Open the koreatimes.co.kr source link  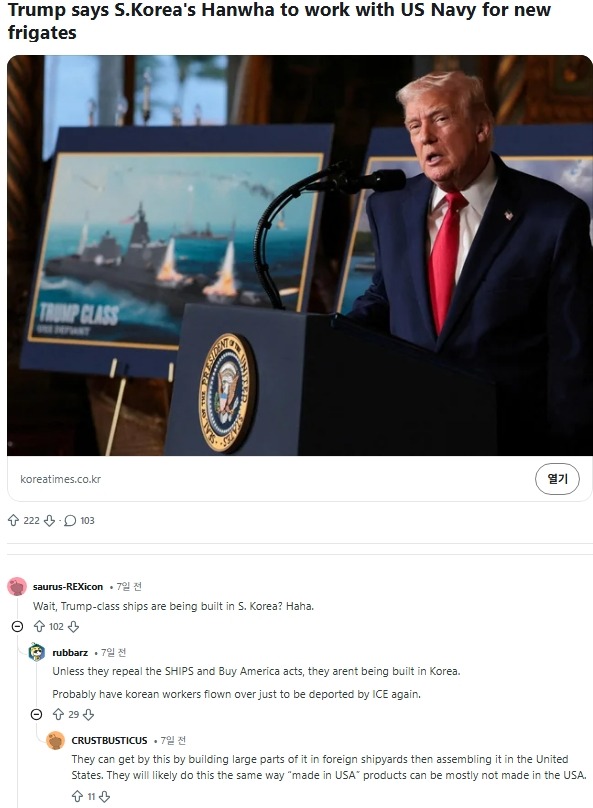60,479
